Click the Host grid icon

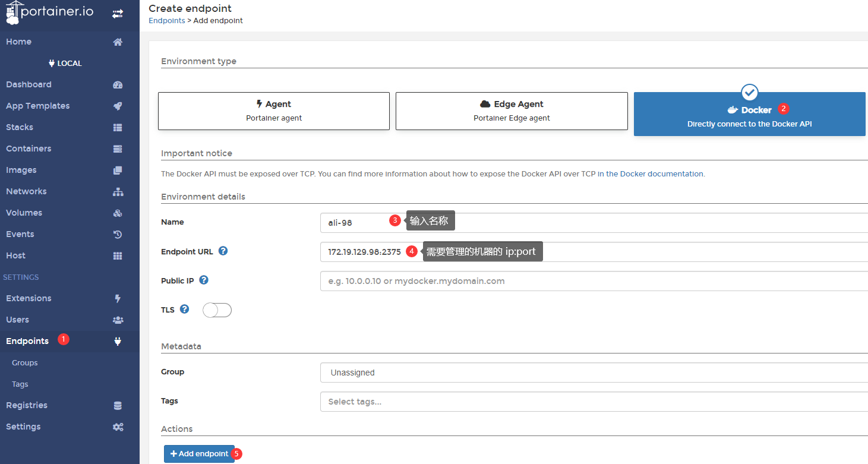click(x=118, y=255)
